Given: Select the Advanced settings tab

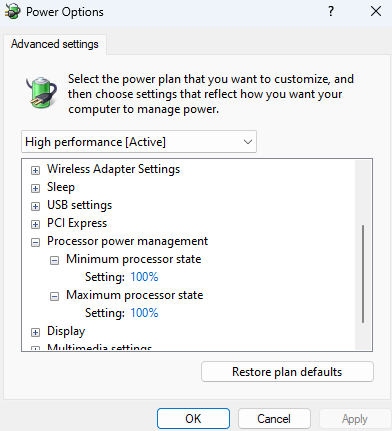Looking at the screenshot, I should 55,44.
